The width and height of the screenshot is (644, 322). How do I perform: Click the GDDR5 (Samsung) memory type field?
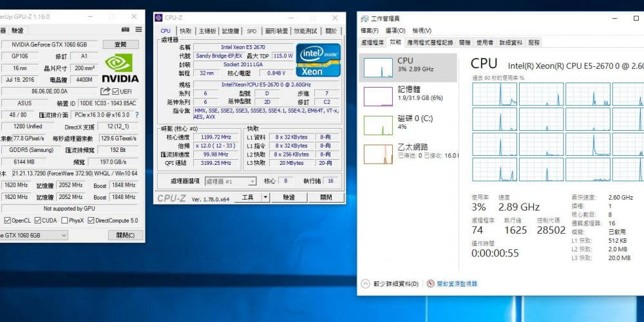[x=31, y=150]
